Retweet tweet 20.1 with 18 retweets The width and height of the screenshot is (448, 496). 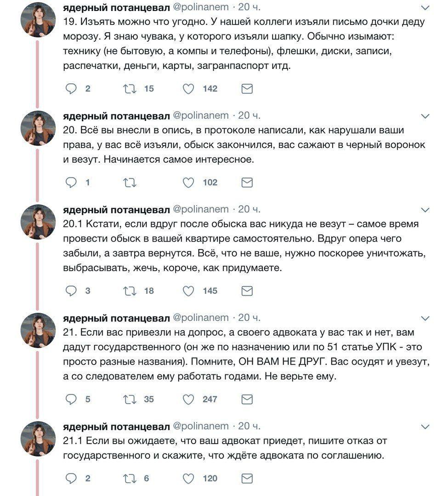[x=130, y=291]
